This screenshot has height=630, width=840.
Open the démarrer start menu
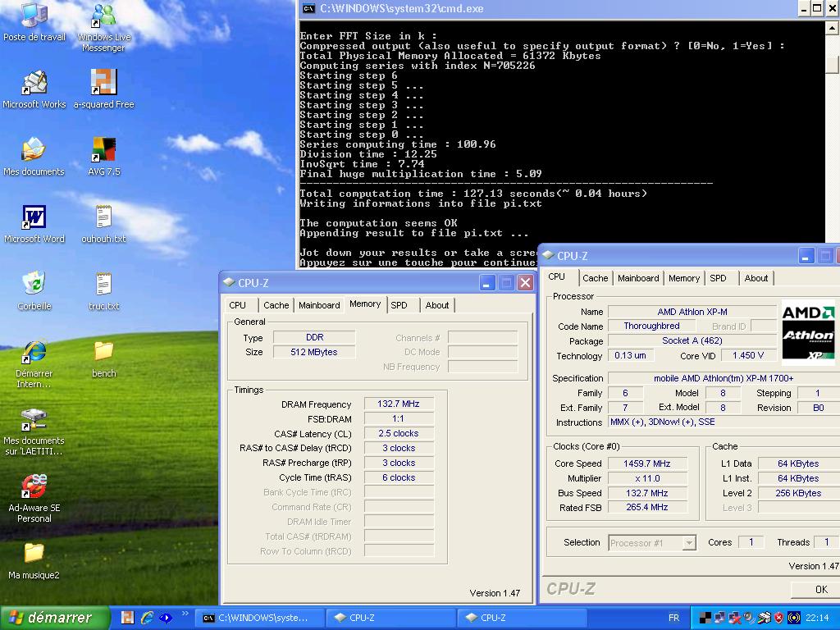pos(55,618)
